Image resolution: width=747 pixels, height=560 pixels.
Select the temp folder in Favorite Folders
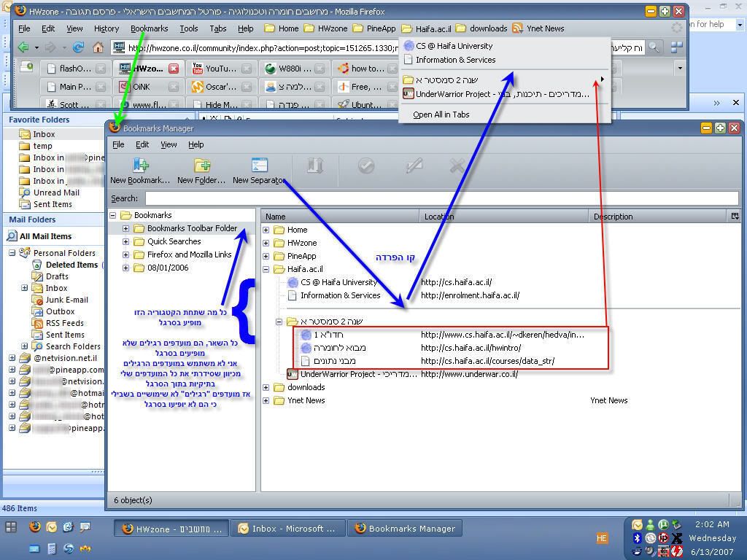pyautogui.click(x=36, y=146)
